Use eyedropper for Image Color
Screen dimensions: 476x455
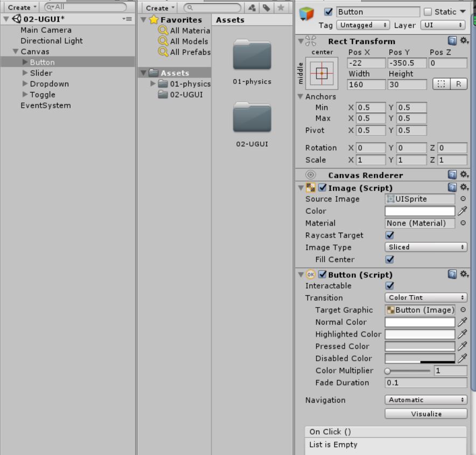[x=463, y=211]
